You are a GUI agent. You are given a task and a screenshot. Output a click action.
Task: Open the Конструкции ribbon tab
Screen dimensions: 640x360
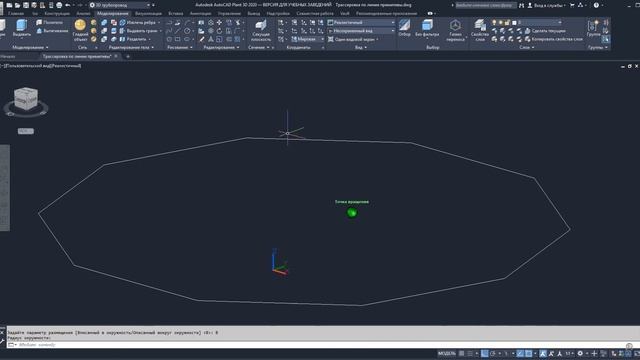[57, 13]
